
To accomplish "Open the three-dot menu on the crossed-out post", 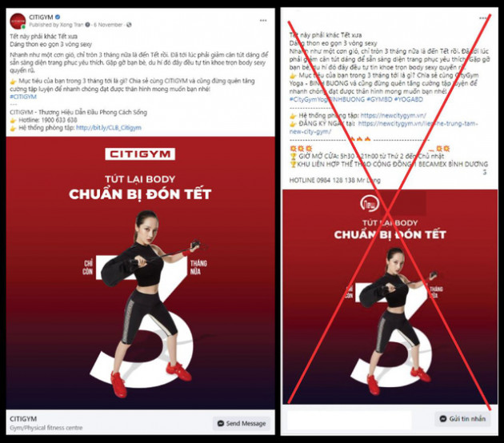I will tap(483, 18).
